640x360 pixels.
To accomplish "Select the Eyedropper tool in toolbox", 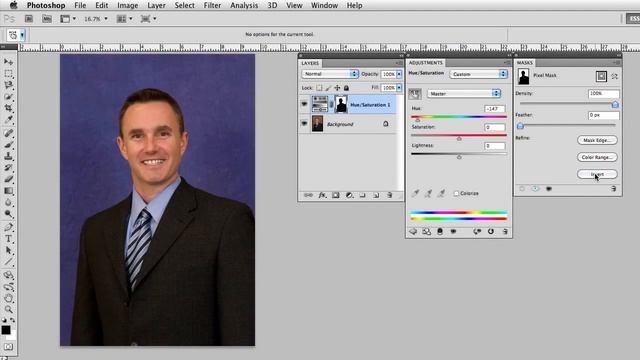I will point(8,120).
